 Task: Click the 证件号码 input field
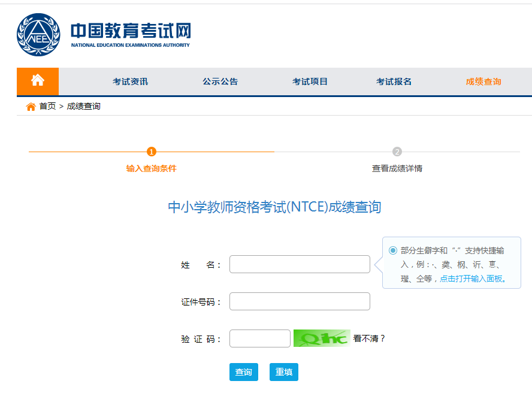pos(300,301)
